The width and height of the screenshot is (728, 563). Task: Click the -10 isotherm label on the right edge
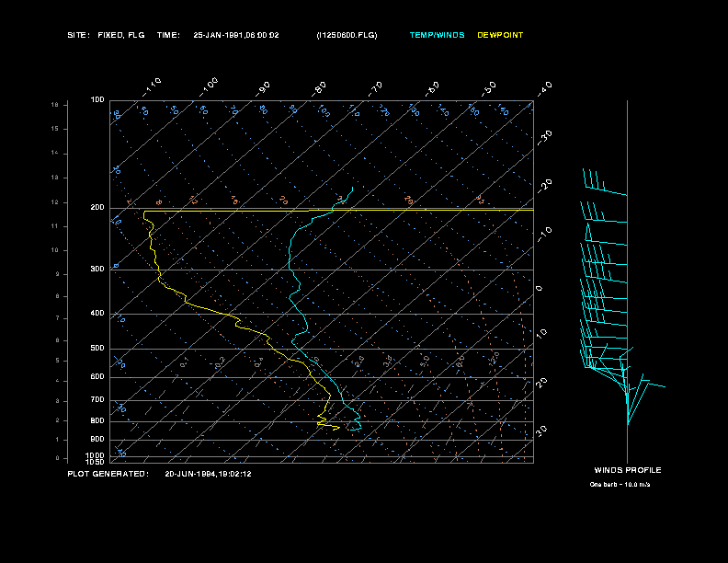tap(544, 234)
